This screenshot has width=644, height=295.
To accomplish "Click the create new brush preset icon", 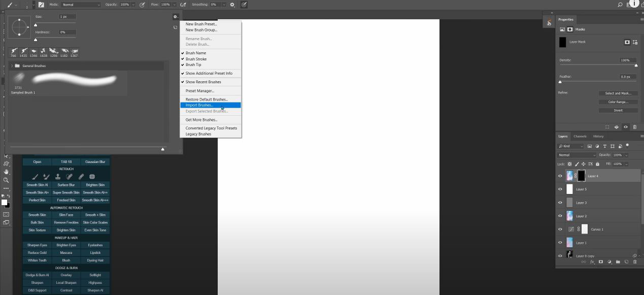I will pos(176,27).
